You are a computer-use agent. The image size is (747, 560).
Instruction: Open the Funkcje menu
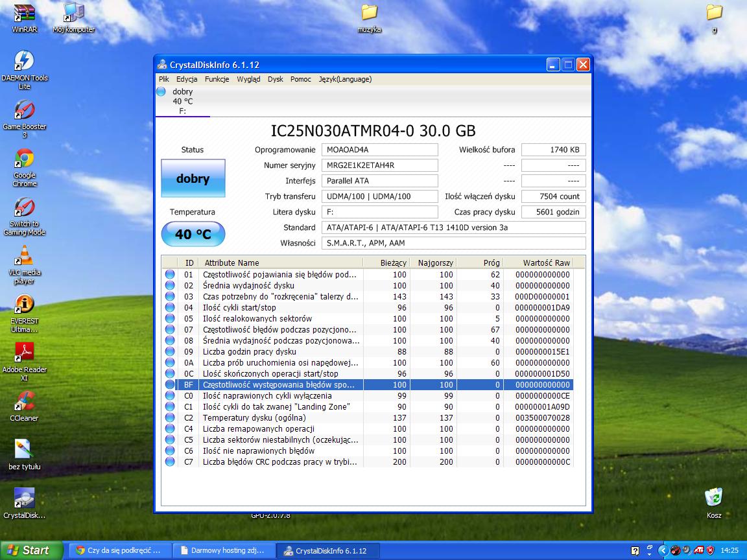(x=217, y=79)
